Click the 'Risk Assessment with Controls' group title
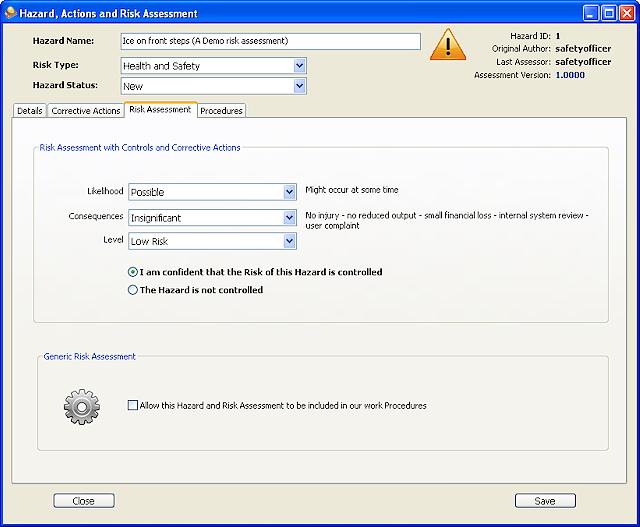640x527 pixels. pyautogui.click(x=140, y=148)
